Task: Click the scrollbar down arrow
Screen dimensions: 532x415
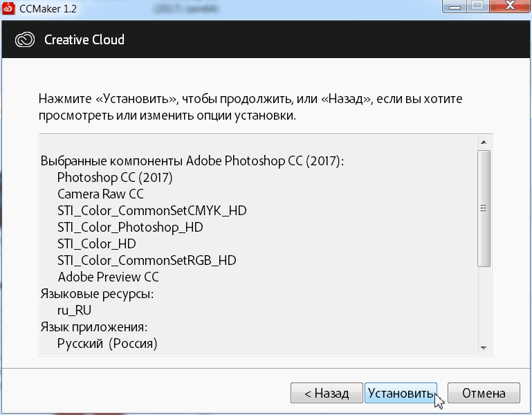Action: 484,348
